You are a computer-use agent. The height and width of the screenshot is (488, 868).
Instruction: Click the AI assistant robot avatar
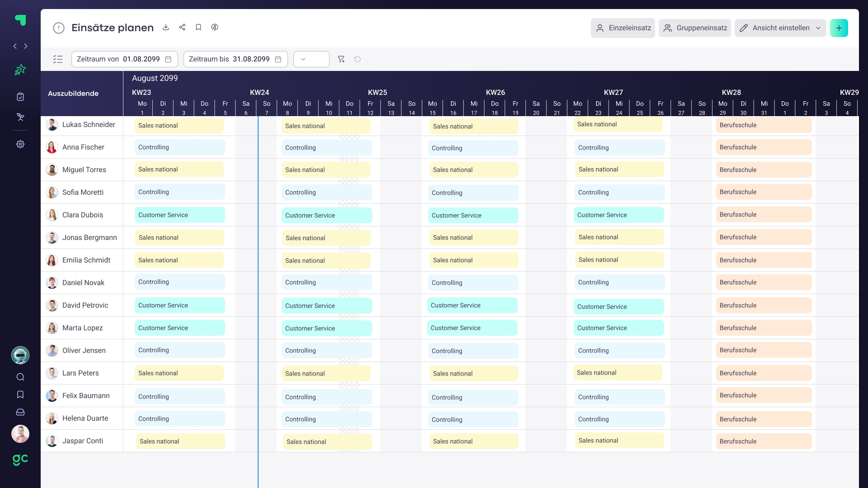[x=20, y=355]
